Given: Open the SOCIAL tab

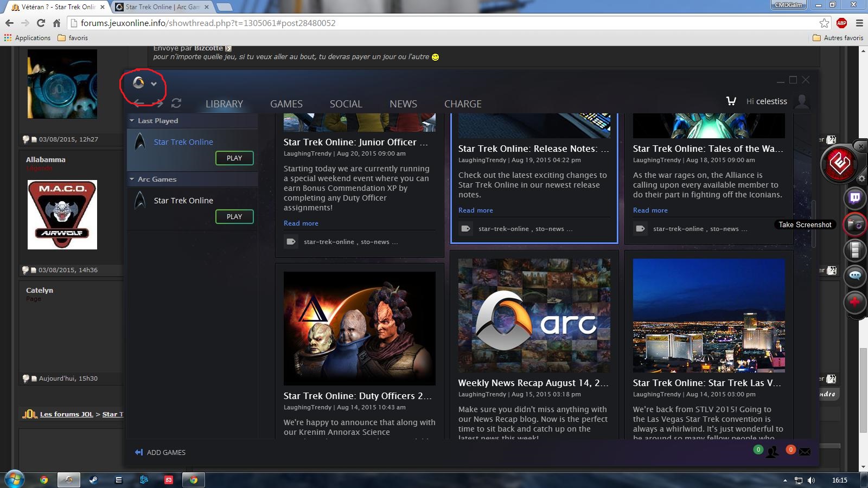Looking at the screenshot, I should [346, 104].
